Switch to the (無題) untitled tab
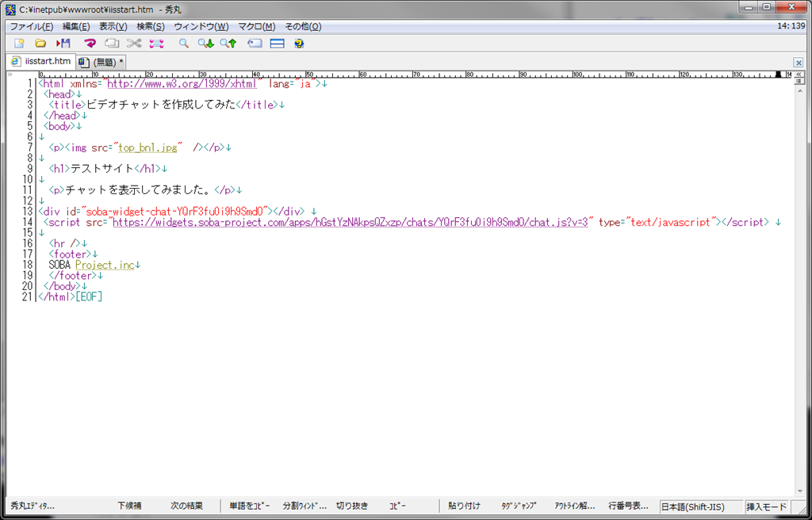 click(x=101, y=62)
